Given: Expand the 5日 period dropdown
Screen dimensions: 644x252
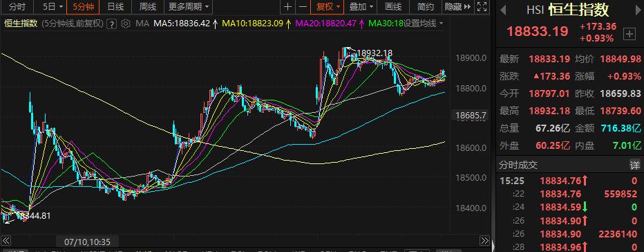Looking at the screenshot, I should pyautogui.click(x=53, y=7).
